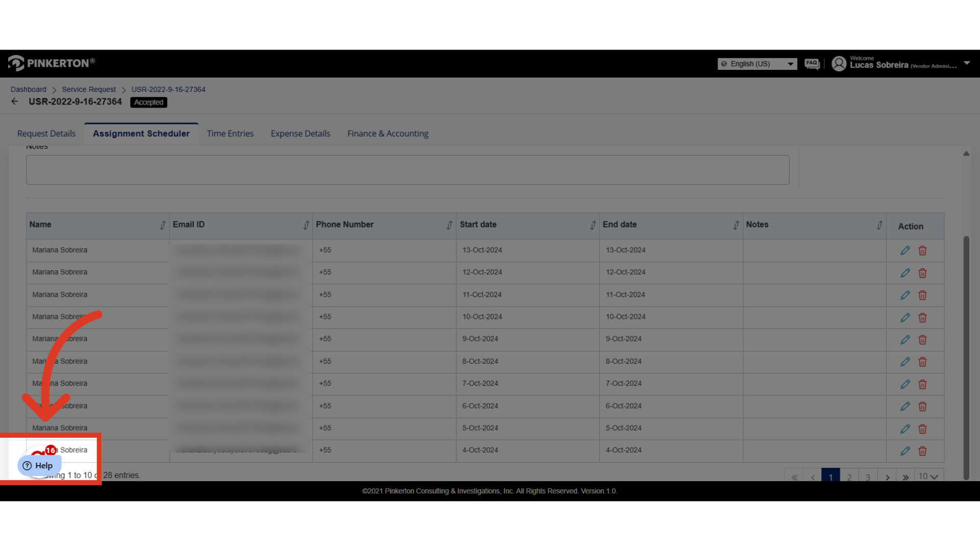Sort by Start date column
Image resolution: width=980 pixels, height=551 pixels.
593,225
